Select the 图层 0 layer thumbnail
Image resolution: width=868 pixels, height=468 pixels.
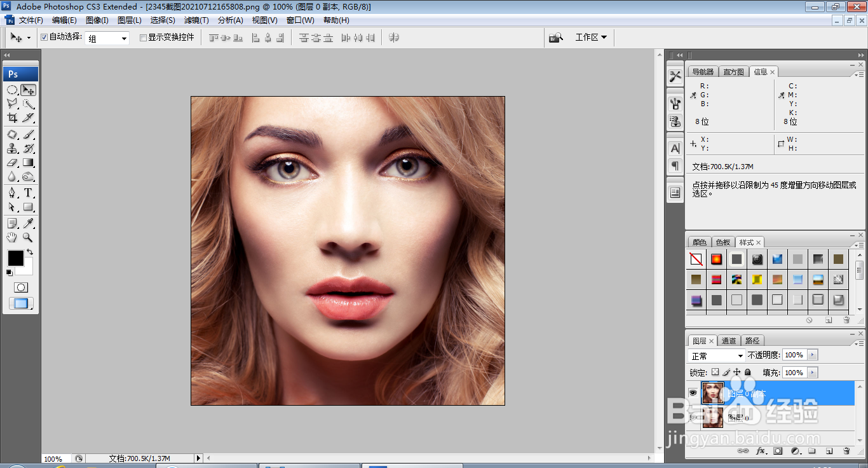pos(713,417)
